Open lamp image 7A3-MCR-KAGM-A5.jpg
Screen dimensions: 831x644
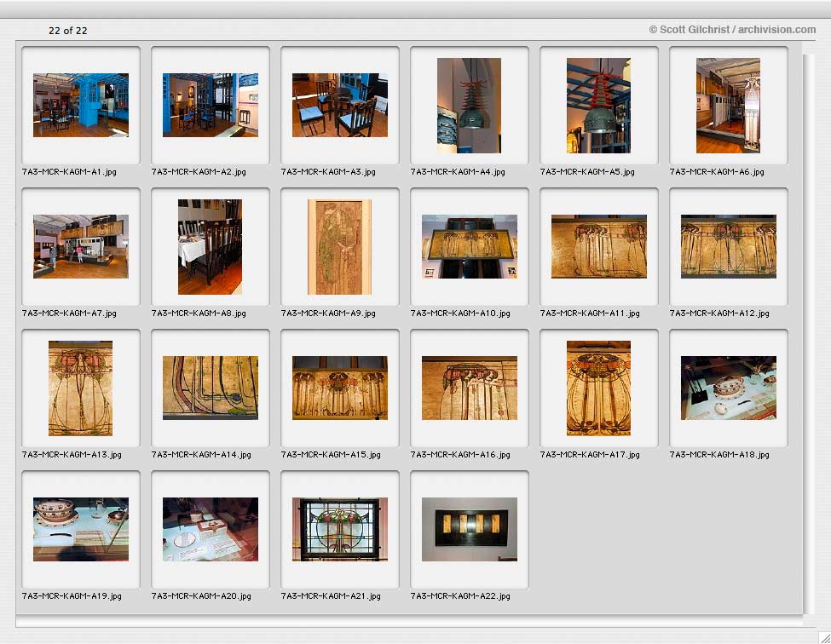click(x=599, y=106)
